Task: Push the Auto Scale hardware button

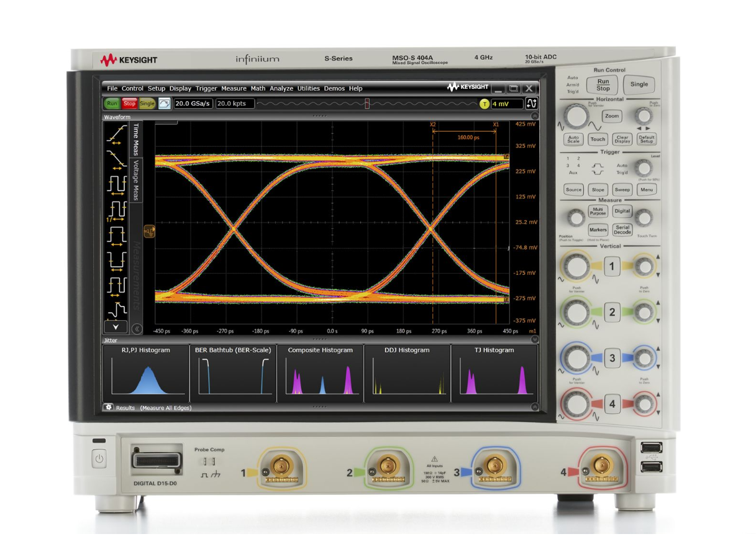Action: 573,139
